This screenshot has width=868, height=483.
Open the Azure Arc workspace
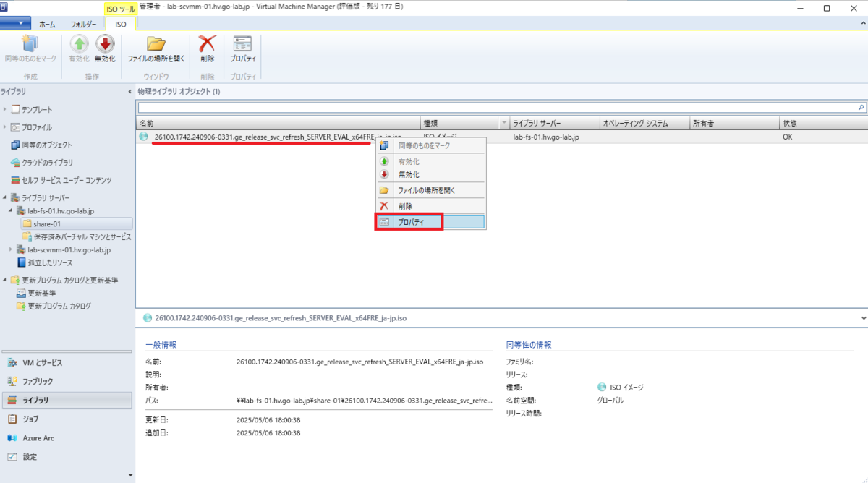click(67, 437)
